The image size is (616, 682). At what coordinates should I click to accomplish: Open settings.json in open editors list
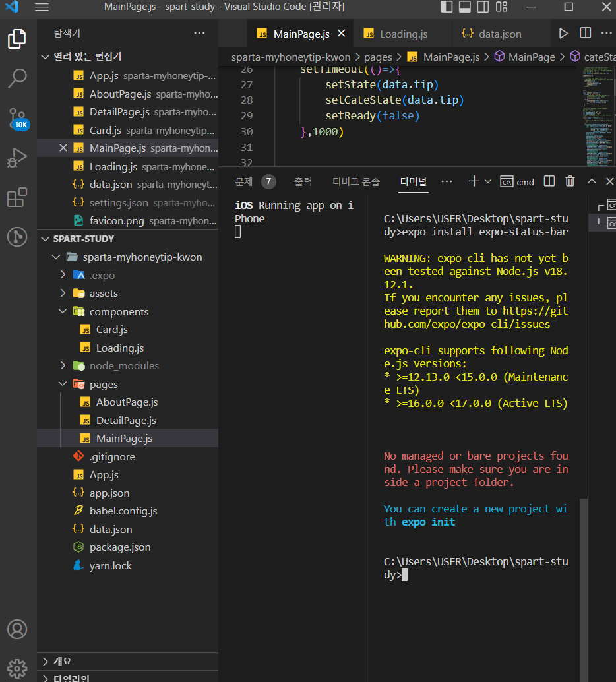[x=127, y=202]
